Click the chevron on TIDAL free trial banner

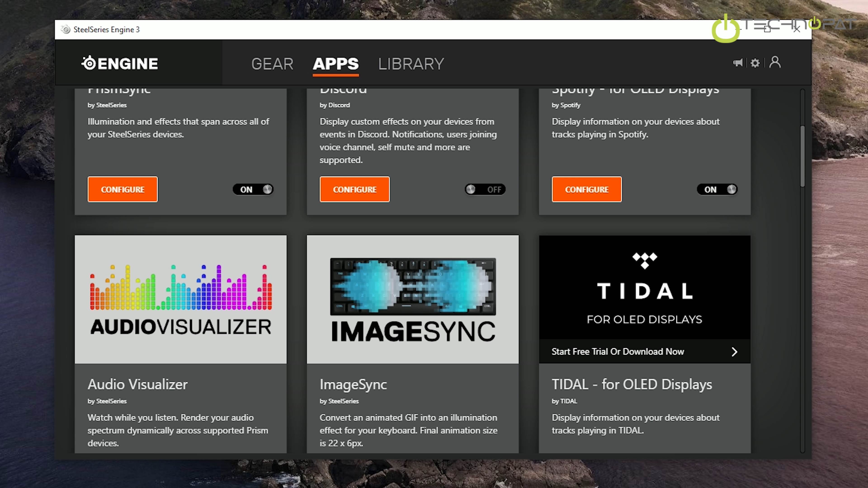click(735, 352)
